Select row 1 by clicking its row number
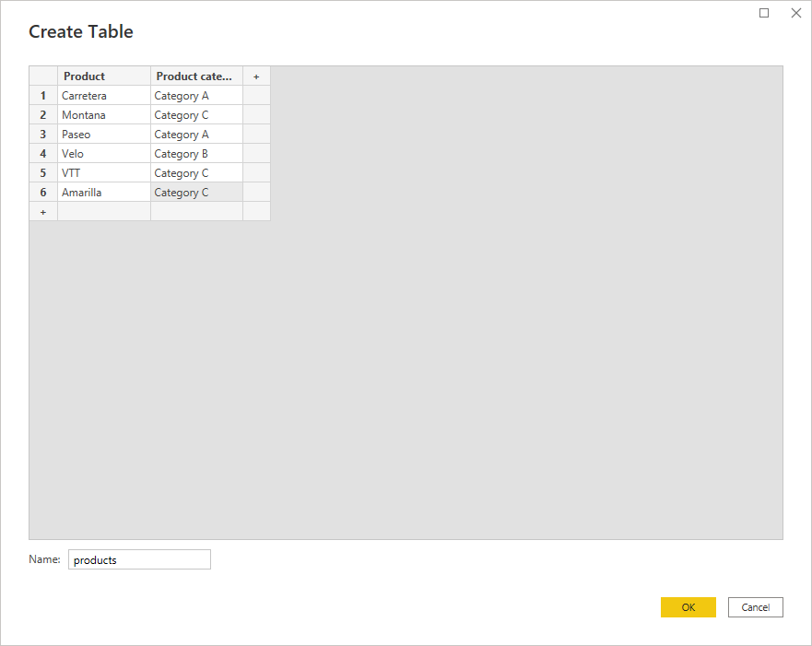The height and width of the screenshot is (646, 812). [42, 95]
